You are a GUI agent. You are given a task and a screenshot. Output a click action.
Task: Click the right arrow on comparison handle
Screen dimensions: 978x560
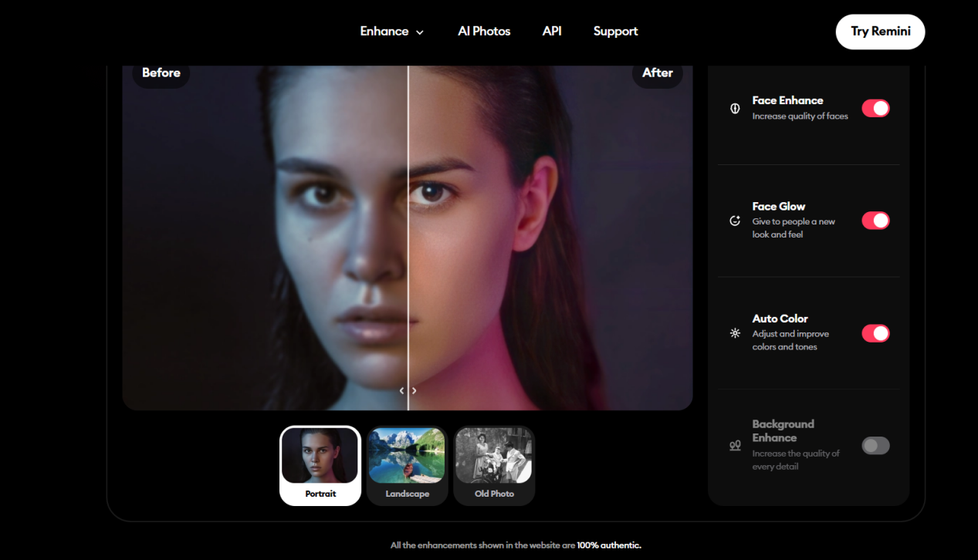pyautogui.click(x=415, y=391)
